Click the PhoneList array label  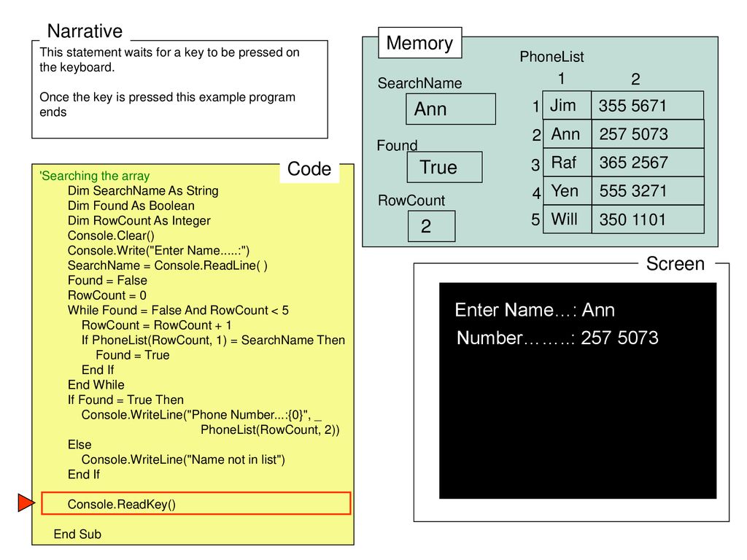pyautogui.click(x=551, y=57)
